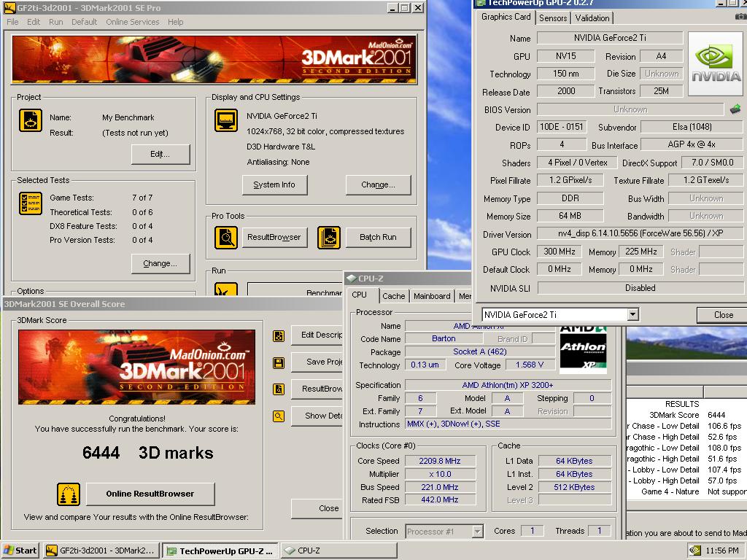Click the Online ResultBrowser button
This screenshot has width=747, height=560.
click(150, 494)
